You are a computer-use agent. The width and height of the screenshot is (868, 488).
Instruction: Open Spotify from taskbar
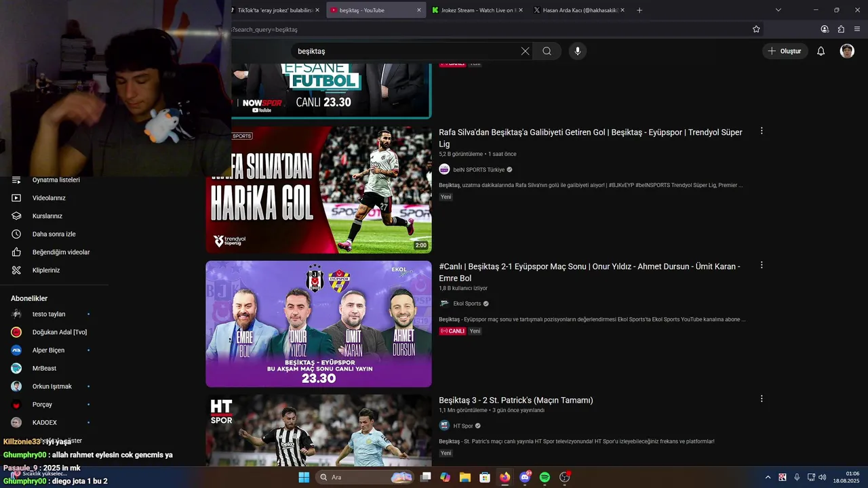[x=545, y=477]
